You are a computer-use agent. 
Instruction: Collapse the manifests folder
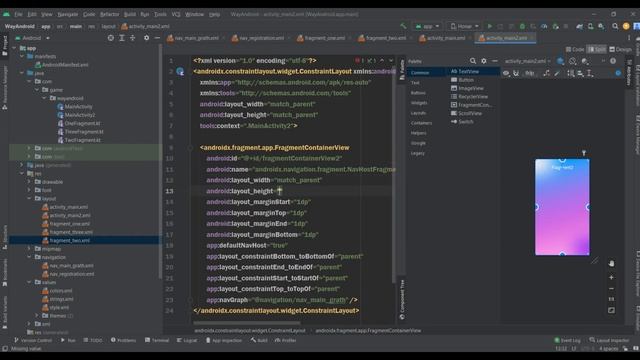tap(22, 56)
